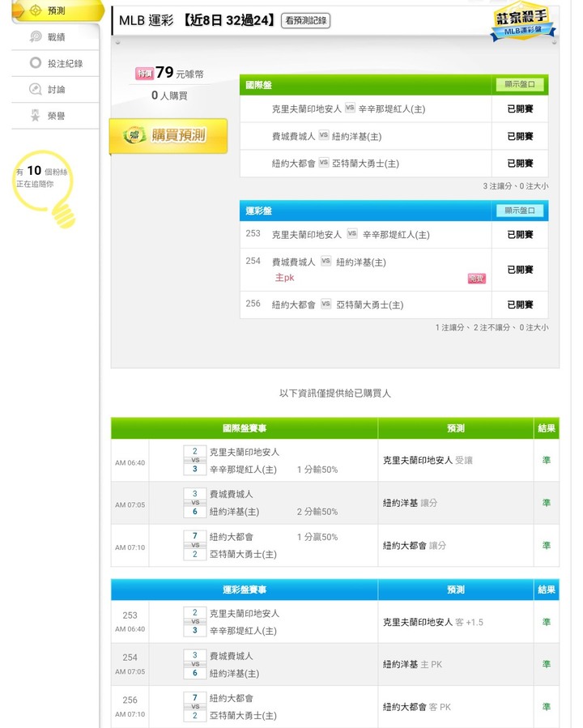Click the 以下資訊僅提供給已購買人 notice
Viewport: 583px width, 728px height.
(335, 394)
